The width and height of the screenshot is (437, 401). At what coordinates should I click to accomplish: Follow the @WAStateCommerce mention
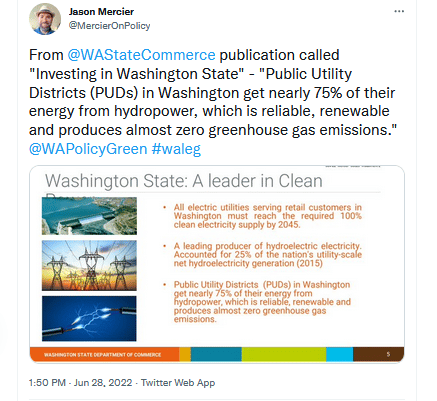[x=141, y=55]
